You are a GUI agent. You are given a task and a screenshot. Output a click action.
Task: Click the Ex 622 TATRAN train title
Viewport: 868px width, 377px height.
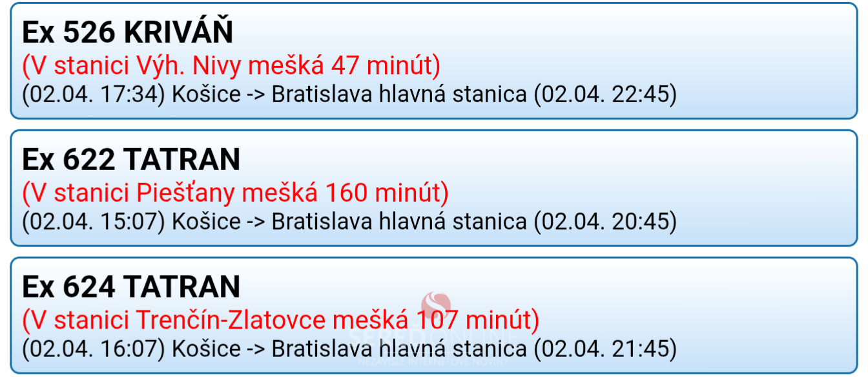tap(131, 160)
